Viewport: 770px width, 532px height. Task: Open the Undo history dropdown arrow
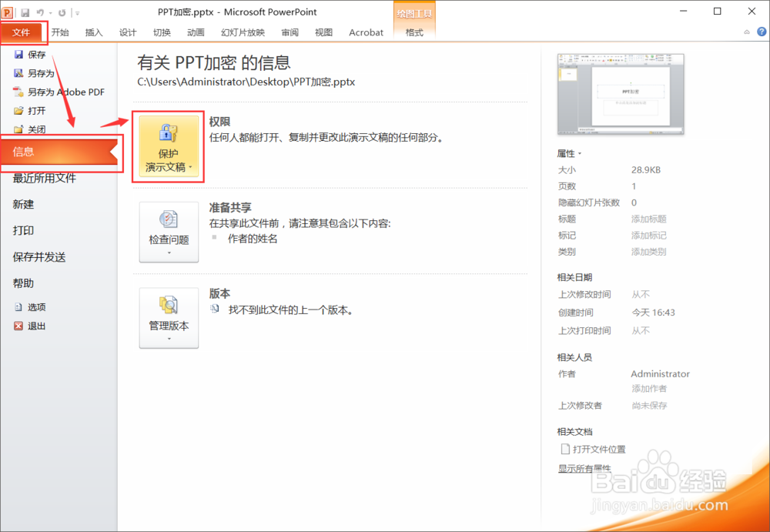click(x=50, y=13)
